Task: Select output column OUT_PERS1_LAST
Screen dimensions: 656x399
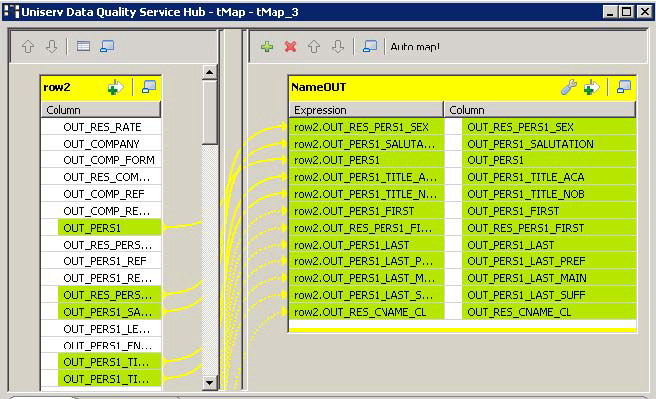Action: pos(549,245)
